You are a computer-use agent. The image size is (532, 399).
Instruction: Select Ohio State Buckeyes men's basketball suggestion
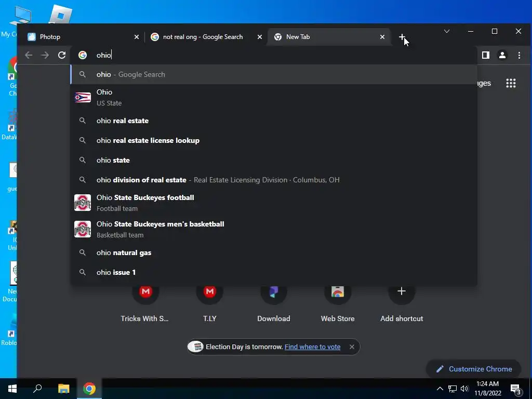[273, 229]
